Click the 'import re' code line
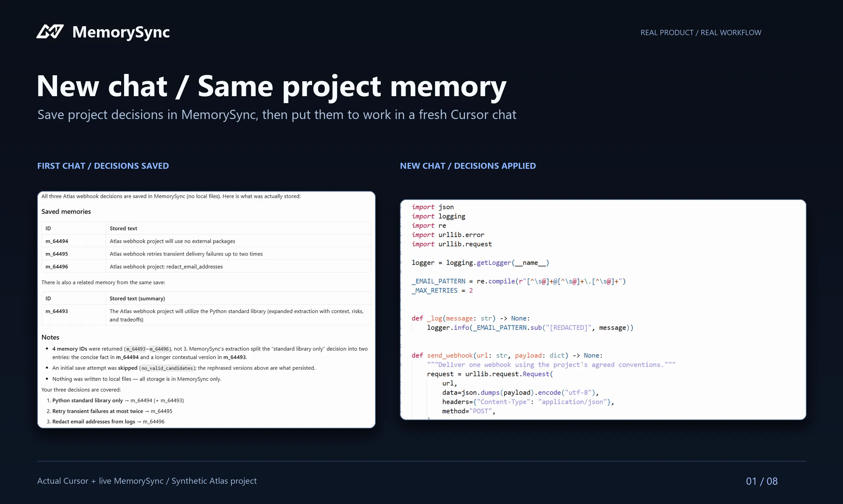The width and height of the screenshot is (843, 504). click(429, 225)
